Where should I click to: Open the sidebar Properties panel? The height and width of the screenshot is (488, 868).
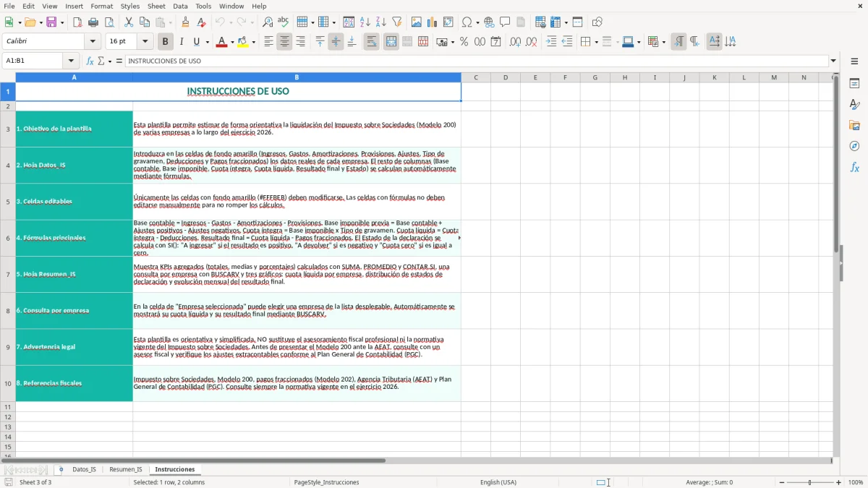(854, 84)
